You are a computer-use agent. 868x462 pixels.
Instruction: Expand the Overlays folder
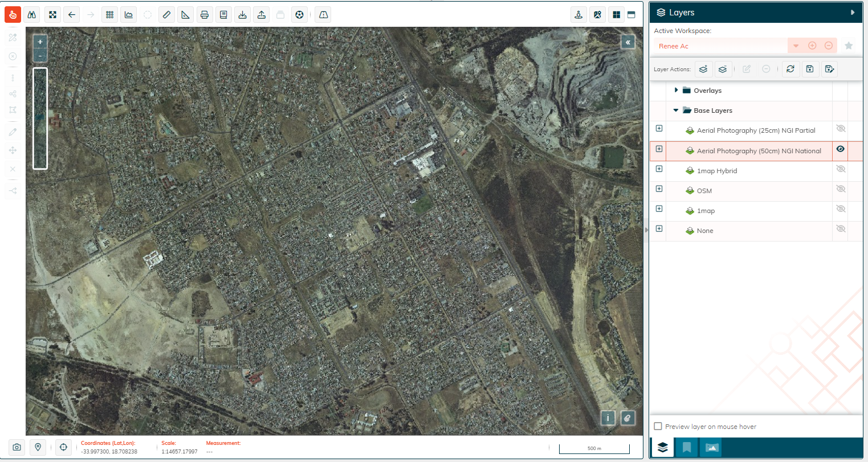[x=676, y=90]
